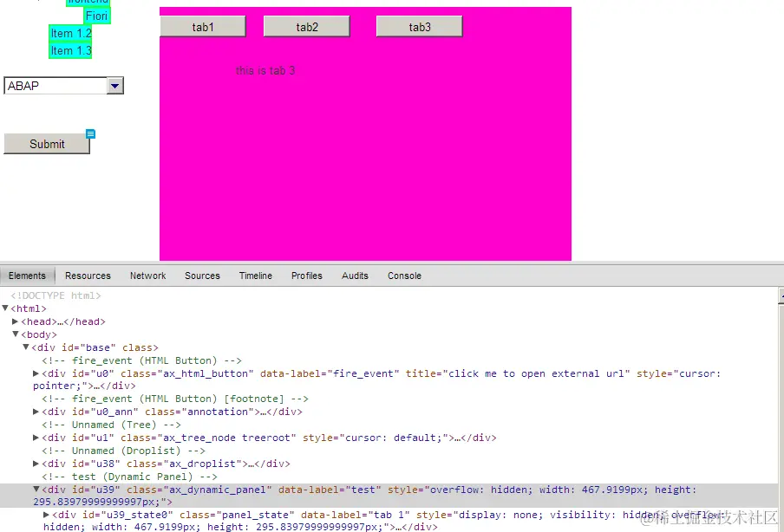Click the Submit button

47,144
